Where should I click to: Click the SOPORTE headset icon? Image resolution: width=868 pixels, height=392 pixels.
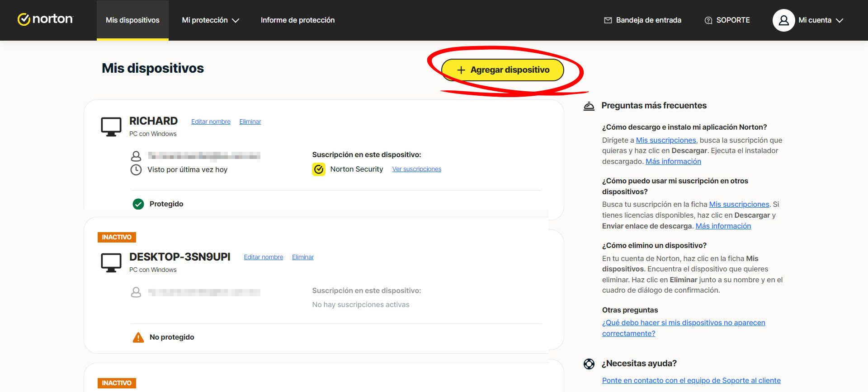click(x=708, y=20)
